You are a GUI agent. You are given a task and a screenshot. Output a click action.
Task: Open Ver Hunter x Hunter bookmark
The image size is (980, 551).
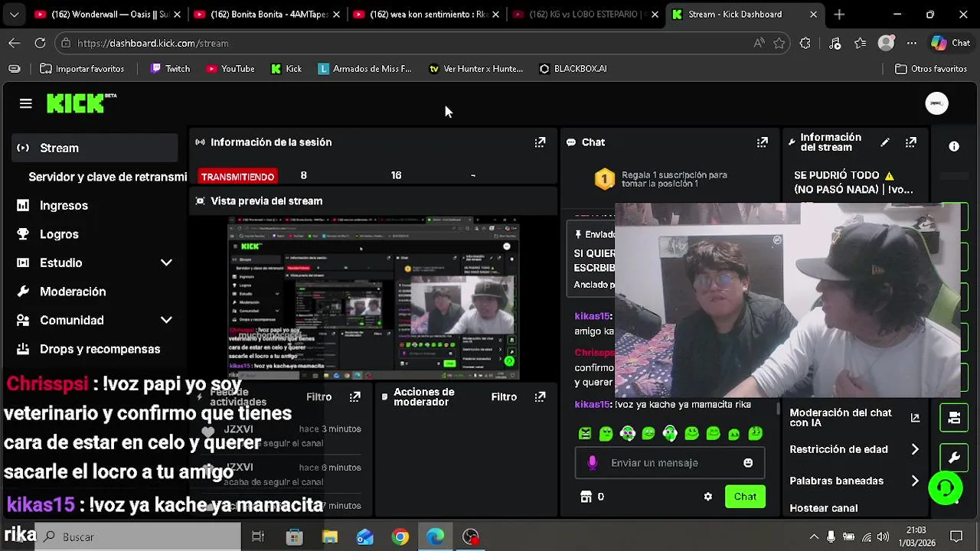(x=475, y=69)
